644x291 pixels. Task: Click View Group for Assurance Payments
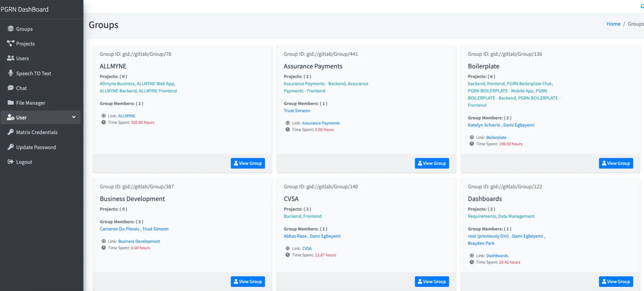click(432, 163)
